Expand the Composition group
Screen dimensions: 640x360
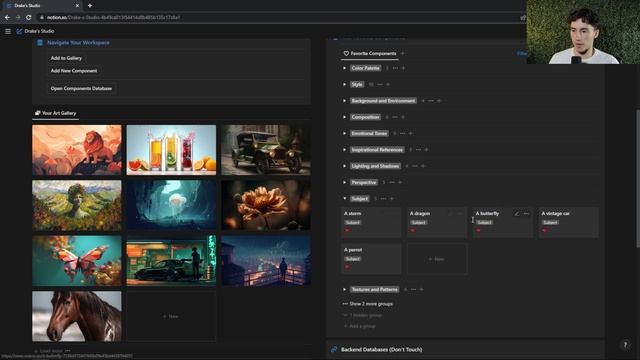344,117
